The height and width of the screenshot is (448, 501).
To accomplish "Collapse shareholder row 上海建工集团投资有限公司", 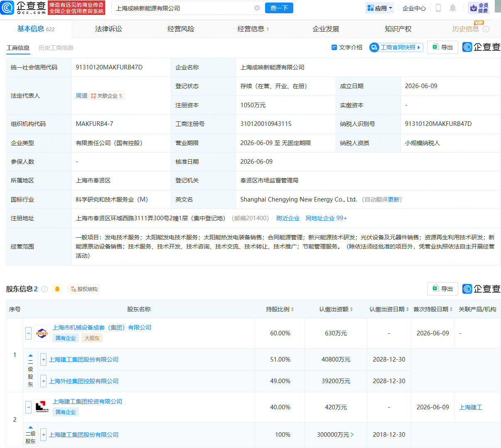I will coord(29,407).
